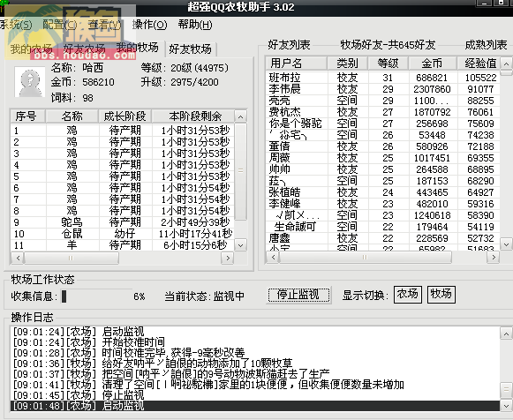Sort animals by 序号 column header
The width and height of the screenshot is (513, 420).
(28, 116)
